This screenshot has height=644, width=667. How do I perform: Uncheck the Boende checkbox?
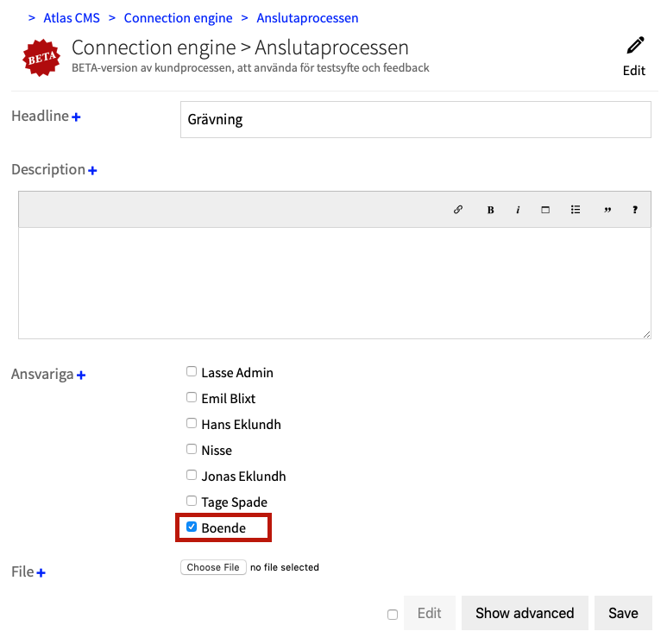[x=192, y=527]
